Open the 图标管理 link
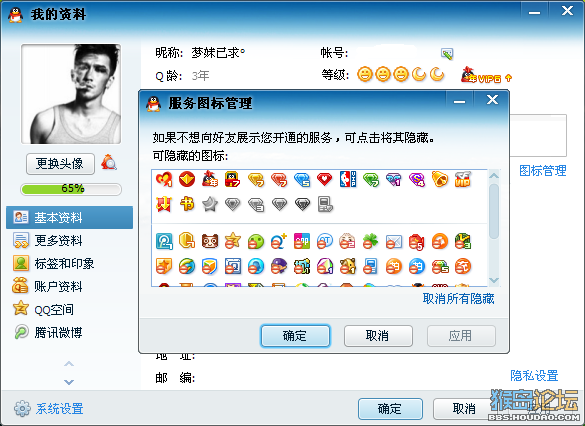 point(543,170)
